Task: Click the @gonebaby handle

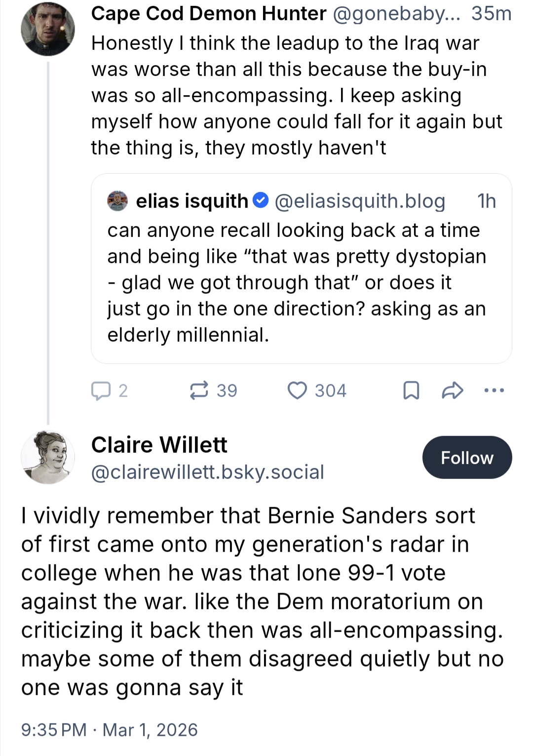Action: point(397,14)
